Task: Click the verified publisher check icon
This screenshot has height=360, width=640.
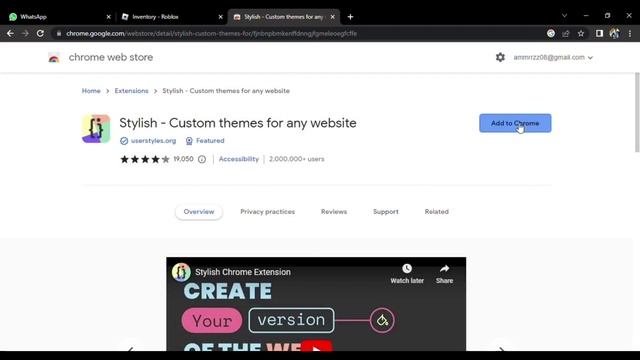Action: coord(124,141)
